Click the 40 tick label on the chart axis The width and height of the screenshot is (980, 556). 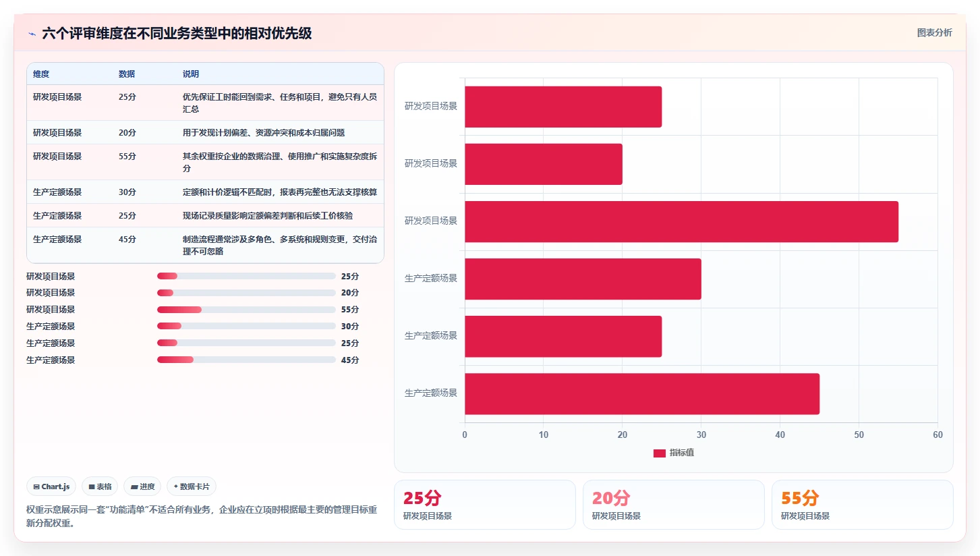pos(780,435)
